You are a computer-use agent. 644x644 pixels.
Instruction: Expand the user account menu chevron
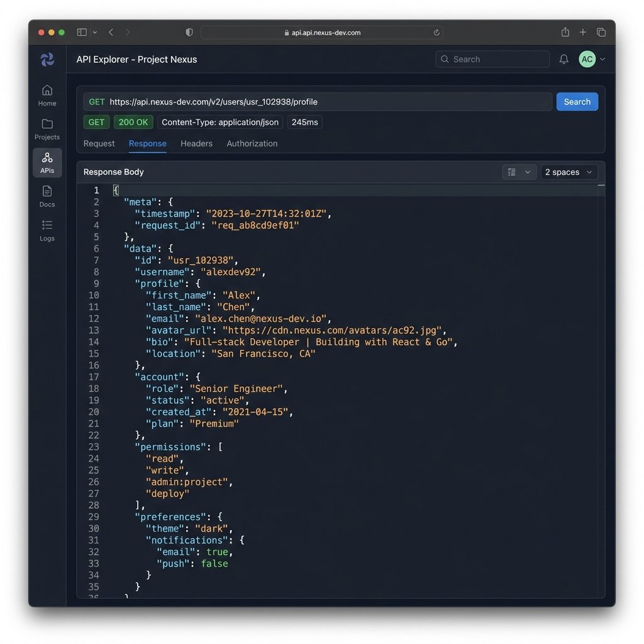(x=602, y=59)
